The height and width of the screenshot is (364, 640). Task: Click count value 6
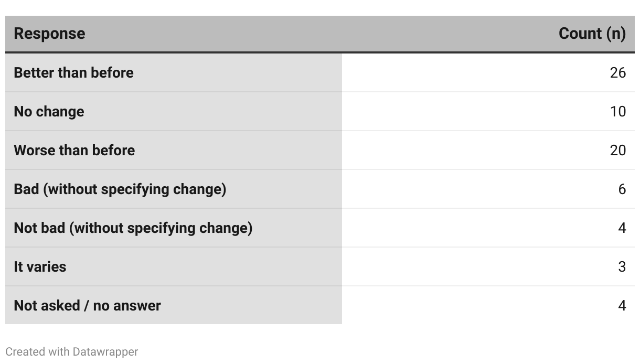pos(622,189)
